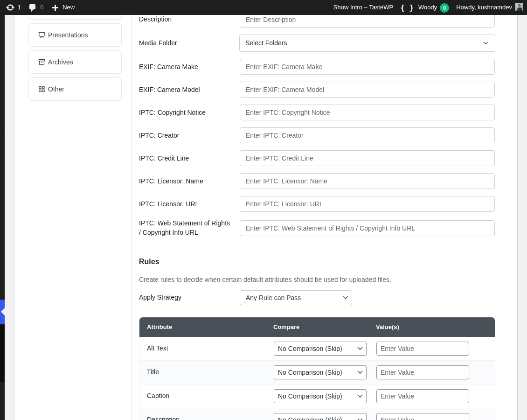Click the Presentations projector icon in sidebar
This screenshot has width=527, height=420.
[42, 35]
